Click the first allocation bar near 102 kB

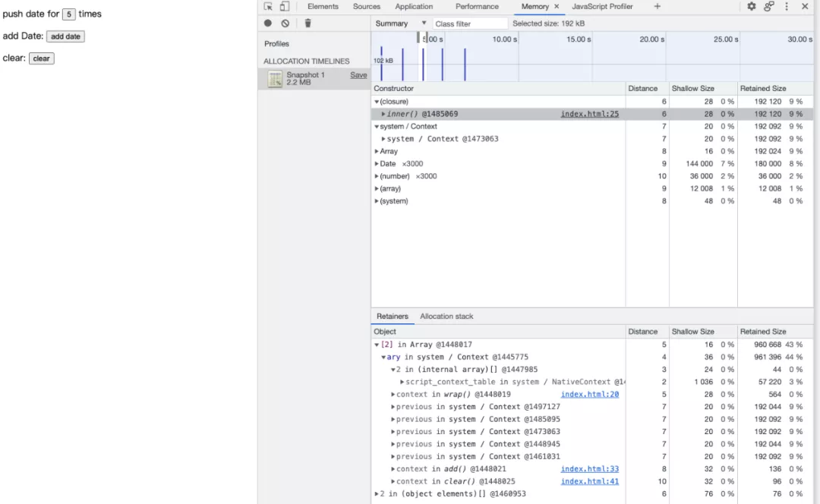coord(381,63)
